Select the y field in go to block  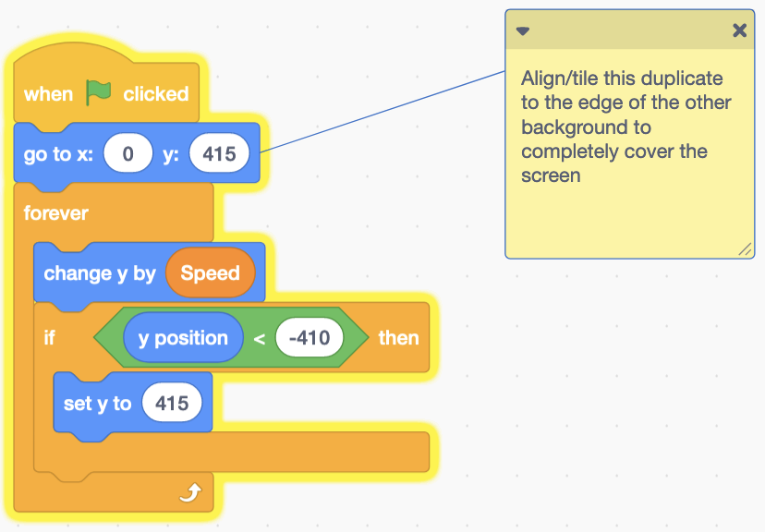pos(219,154)
